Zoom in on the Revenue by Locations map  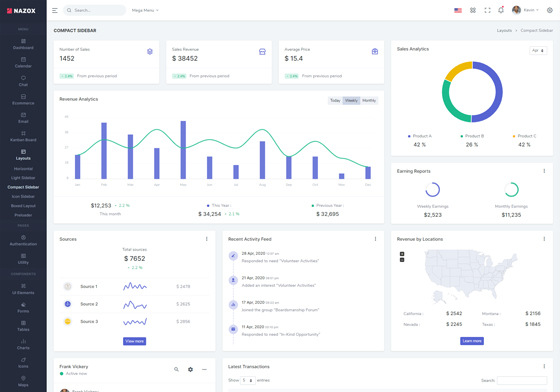point(402,254)
